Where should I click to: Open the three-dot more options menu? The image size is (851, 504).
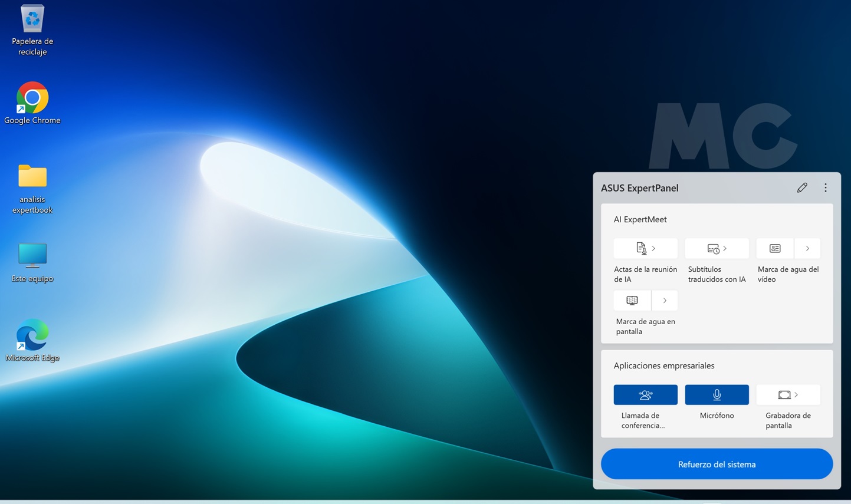826,188
